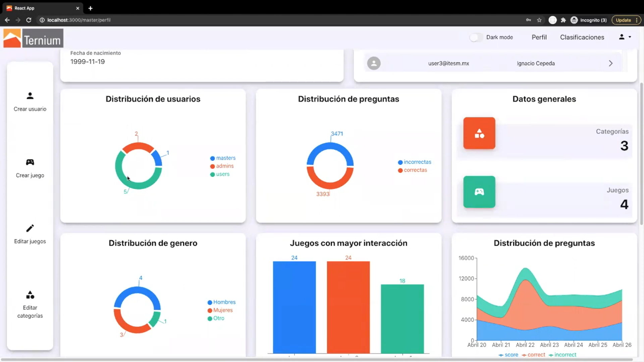Open the profile dropdown in the top right
This screenshot has width=644, height=362.
click(x=624, y=37)
